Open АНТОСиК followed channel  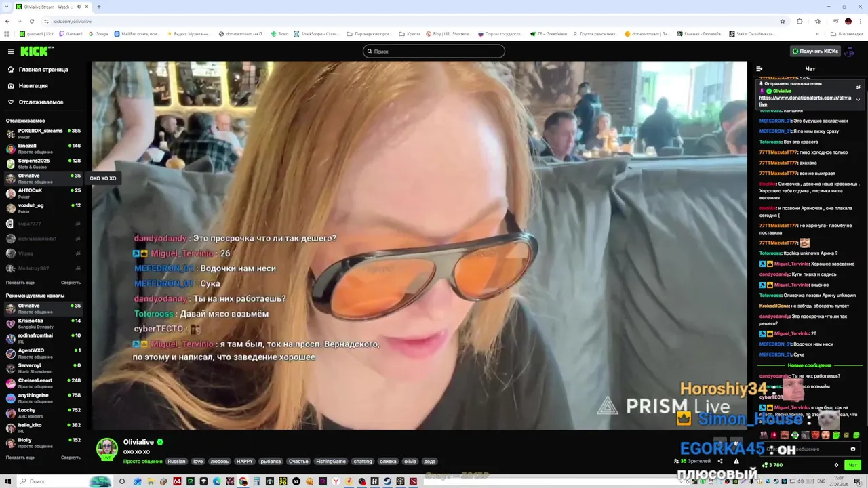[x=43, y=193]
